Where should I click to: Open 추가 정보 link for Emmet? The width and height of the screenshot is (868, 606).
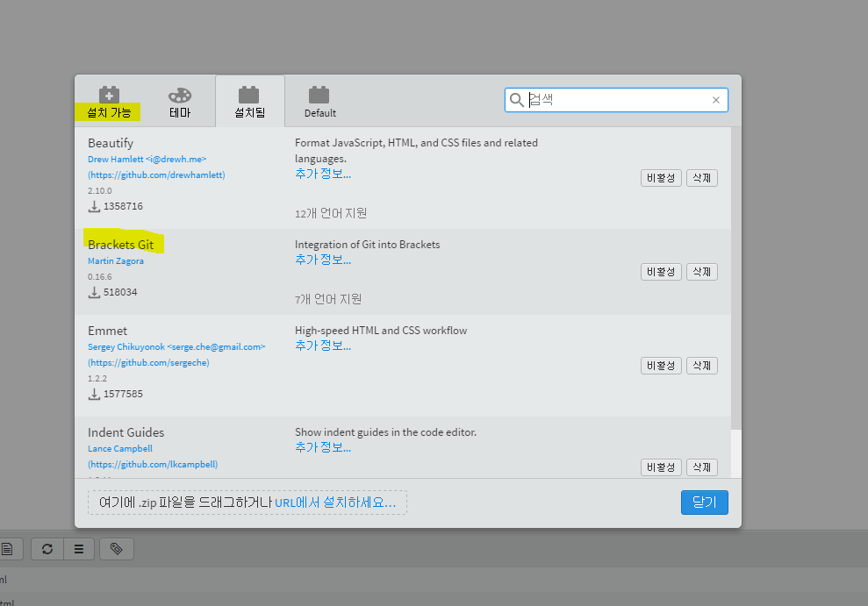tap(323, 346)
